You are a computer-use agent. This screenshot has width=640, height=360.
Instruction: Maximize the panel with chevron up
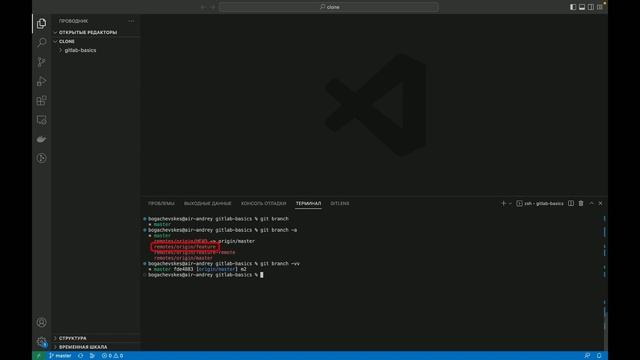(x=591, y=203)
